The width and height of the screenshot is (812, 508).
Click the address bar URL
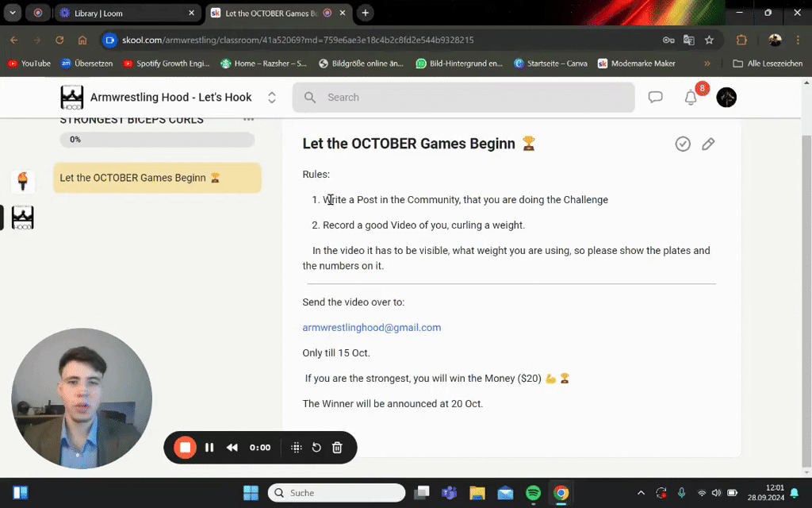pyautogui.click(x=298, y=40)
